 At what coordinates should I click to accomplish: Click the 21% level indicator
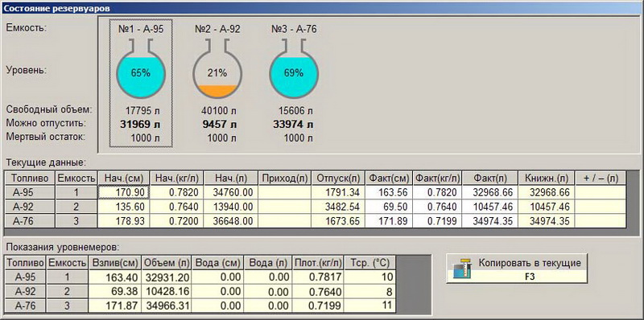click(x=217, y=73)
